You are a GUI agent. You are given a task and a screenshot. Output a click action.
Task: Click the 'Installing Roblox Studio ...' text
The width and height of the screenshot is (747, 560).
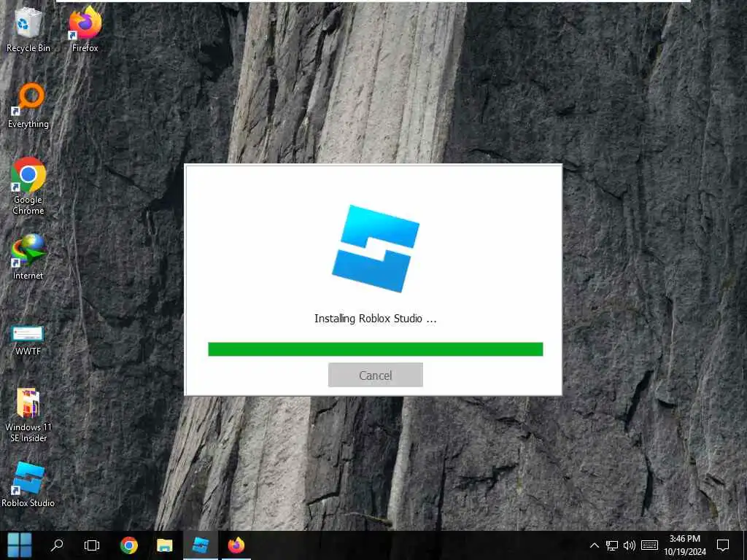[376, 319]
